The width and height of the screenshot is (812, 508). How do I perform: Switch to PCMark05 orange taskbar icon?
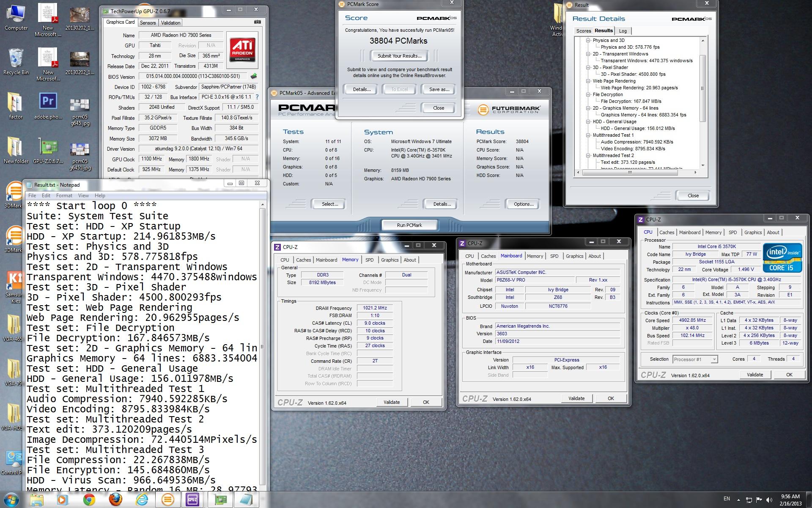[x=167, y=500]
